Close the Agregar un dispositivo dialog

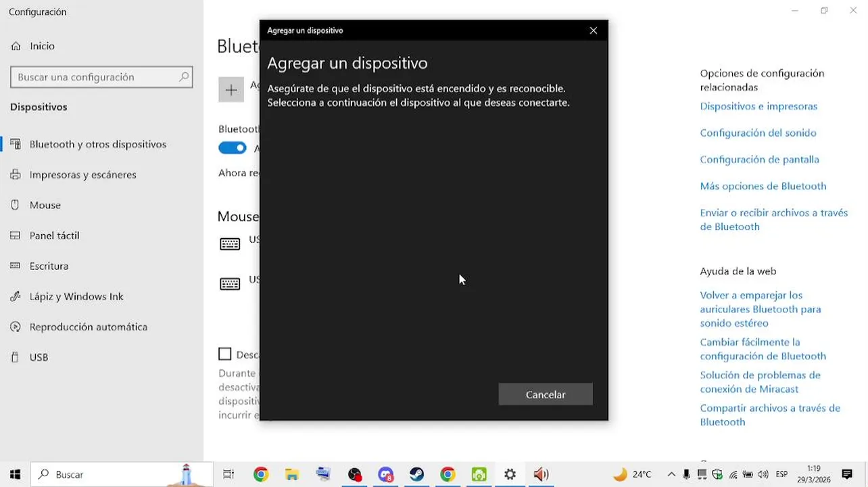pos(593,30)
